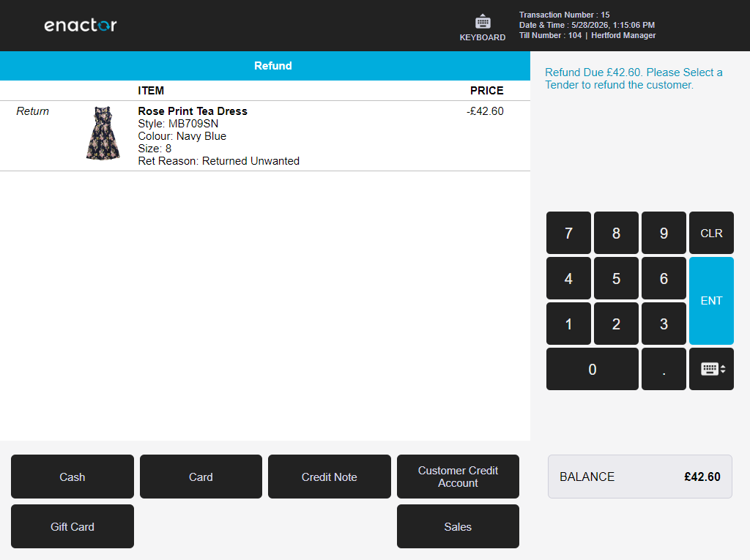
Task: Tap keypad digit 1
Action: [x=568, y=324]
